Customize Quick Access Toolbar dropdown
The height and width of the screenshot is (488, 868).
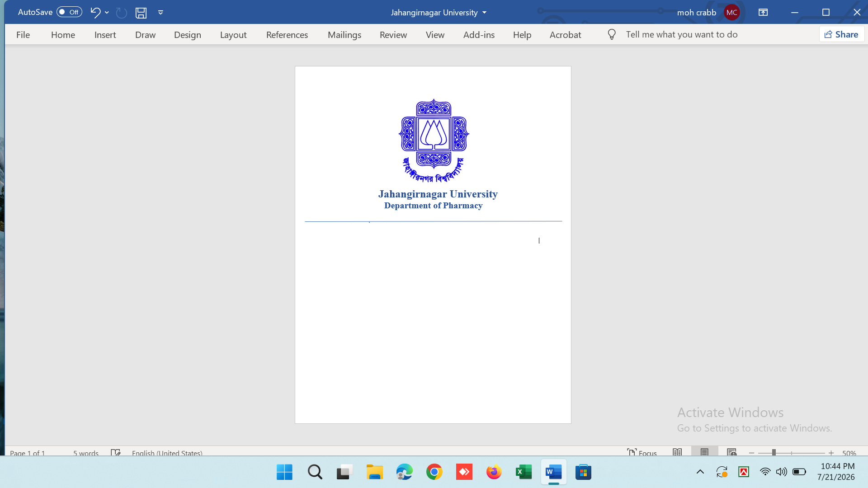(x=160, y=12)
